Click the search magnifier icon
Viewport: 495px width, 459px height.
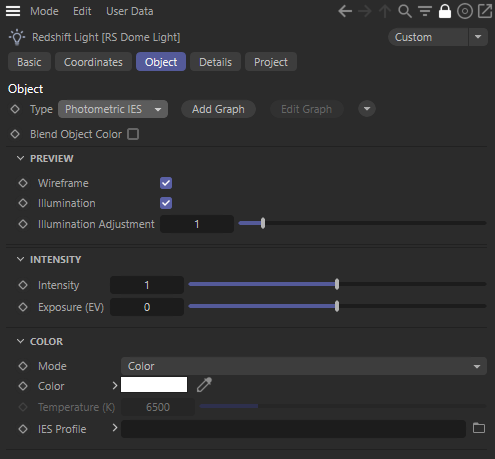405,11
